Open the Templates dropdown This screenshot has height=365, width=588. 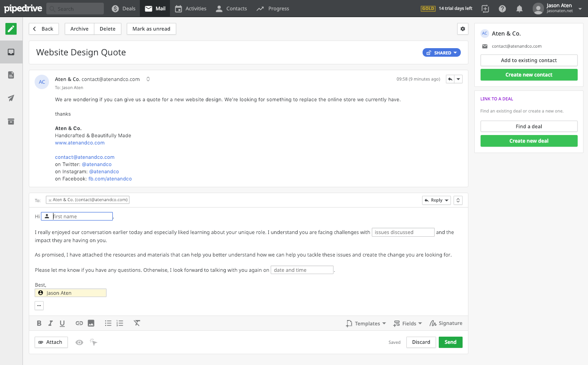(x=366, y=324)
